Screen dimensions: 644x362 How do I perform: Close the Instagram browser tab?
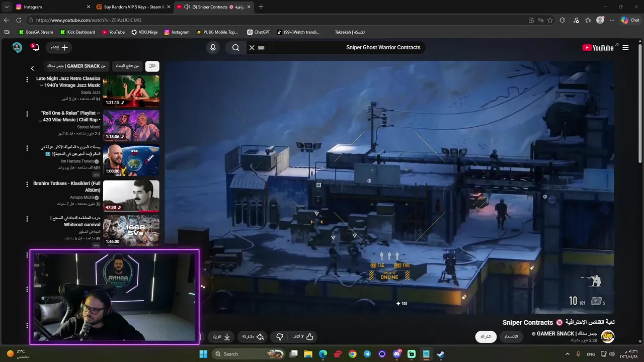coord(89,7)
